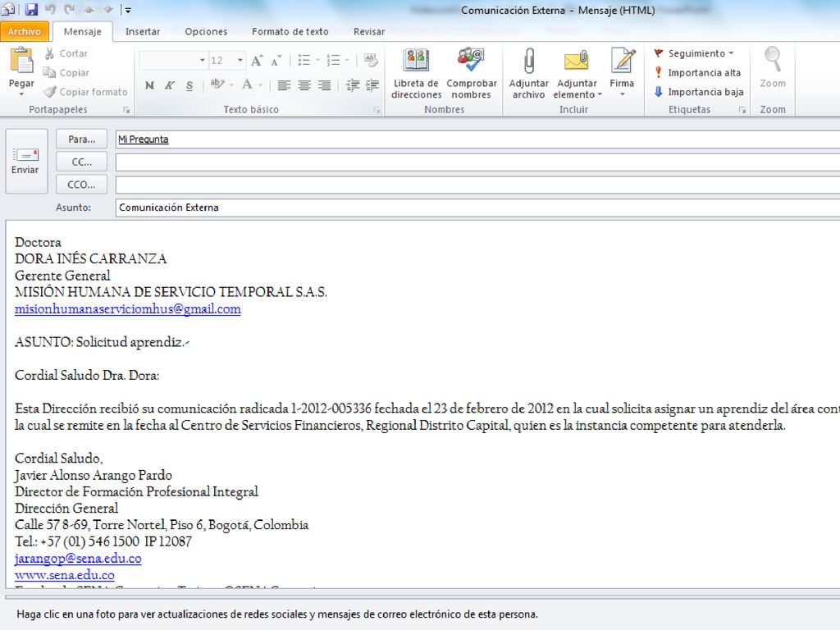840x630 pixels.
Task: Save the message with the floppy disk icon
Action: point(31,9)
